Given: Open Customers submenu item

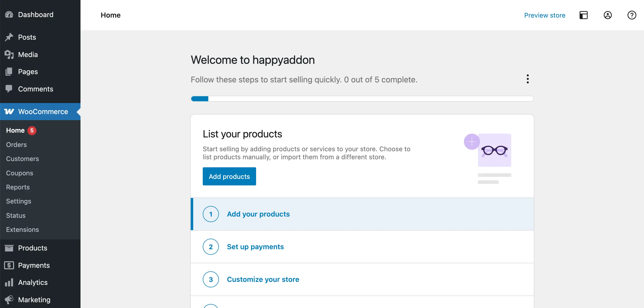Looking at the screenshot, I should [22, 159].
